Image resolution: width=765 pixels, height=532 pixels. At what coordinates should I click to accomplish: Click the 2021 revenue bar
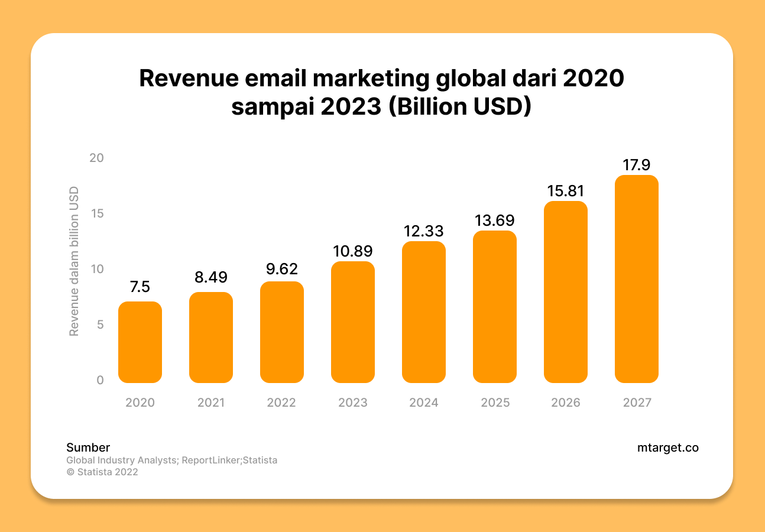click(211, 337)
